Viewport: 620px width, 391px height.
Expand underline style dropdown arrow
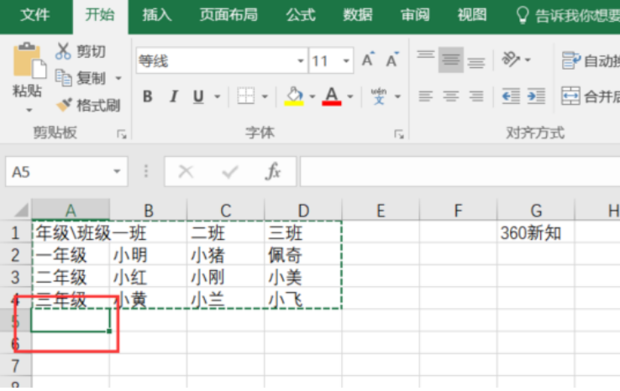217,96
